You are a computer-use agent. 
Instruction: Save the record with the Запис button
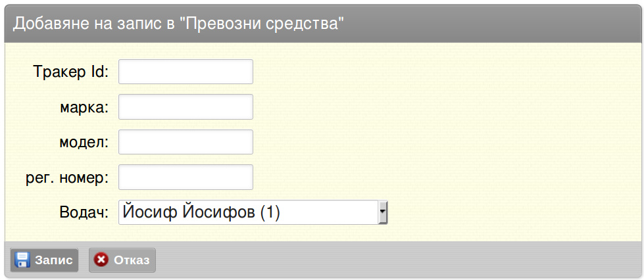(x=44, y=260)
